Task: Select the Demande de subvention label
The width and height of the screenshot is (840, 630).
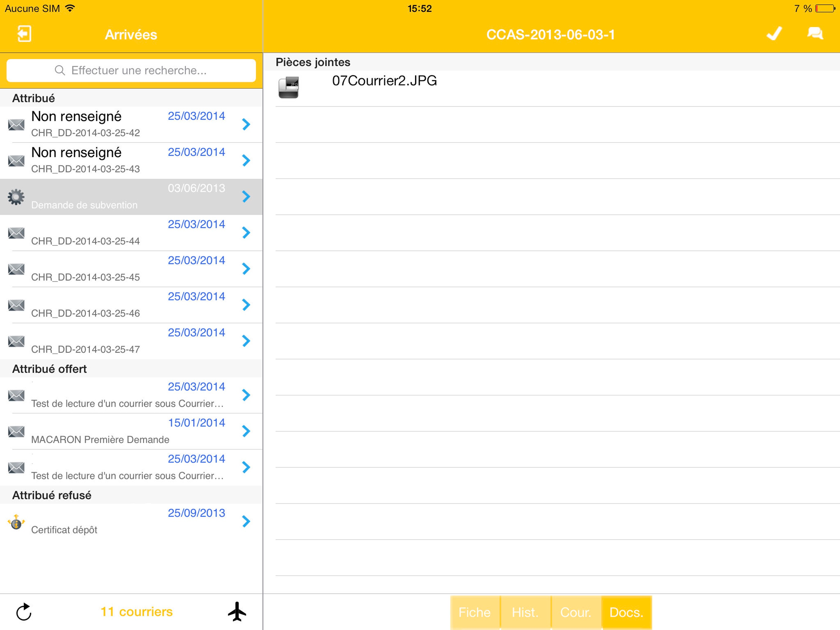Action: click(84, 205)
